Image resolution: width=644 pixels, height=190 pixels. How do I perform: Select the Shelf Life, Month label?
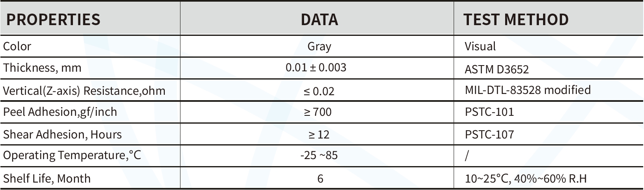[x=47, y=178]
